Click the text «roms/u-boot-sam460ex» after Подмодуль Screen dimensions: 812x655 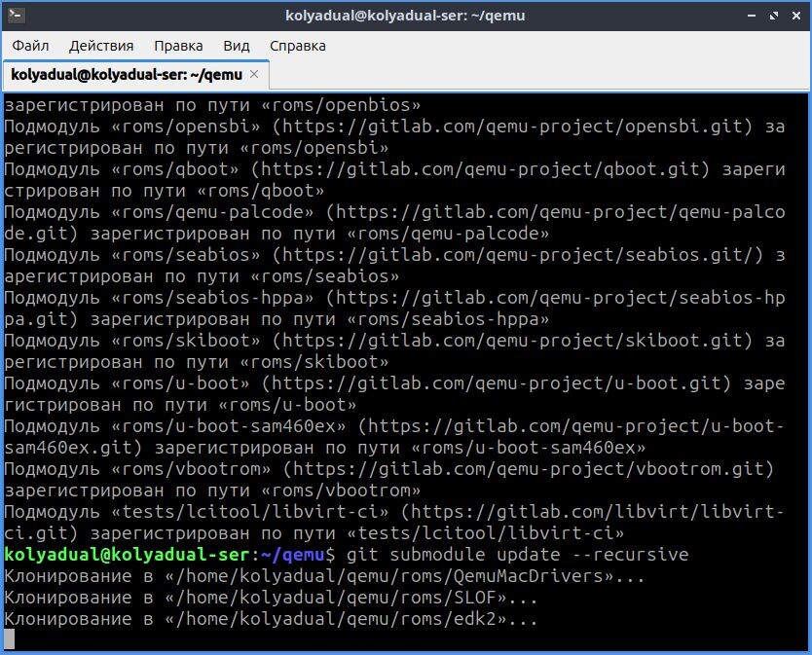point(229,426)
